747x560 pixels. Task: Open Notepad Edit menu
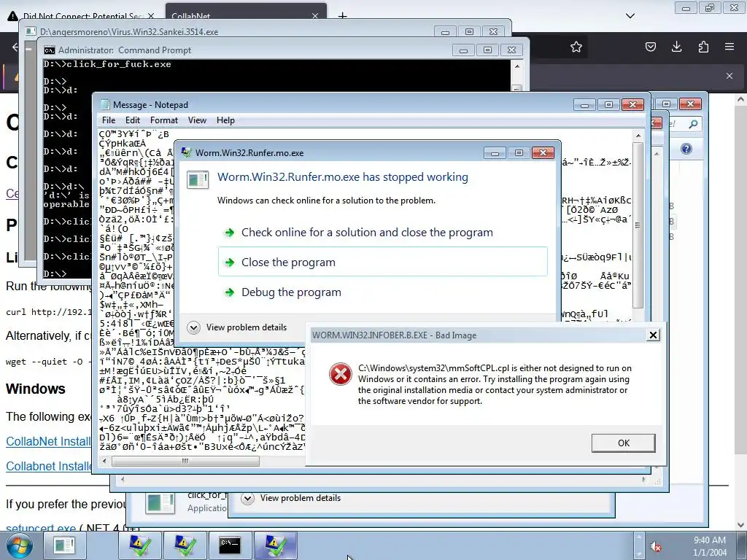tap(133, 120)
